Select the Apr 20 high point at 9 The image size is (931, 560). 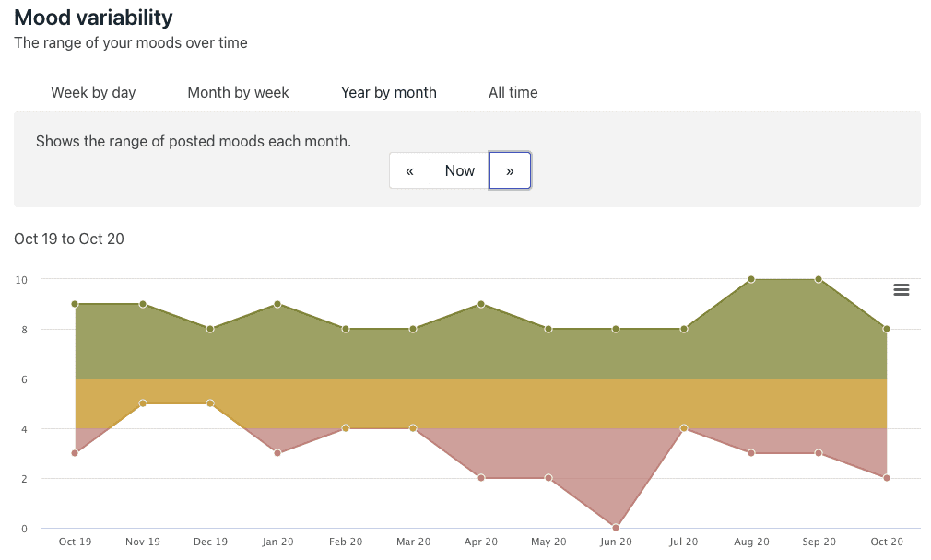(x=480, y=304)
